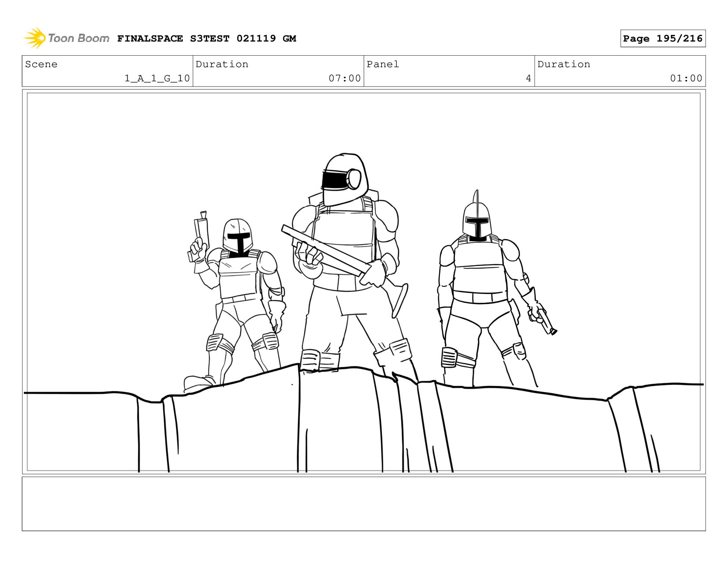This screenshot has height=564, width=728.
Task: Click the storyboard panel drawing of three soldiers
Action: coord(364,282)
